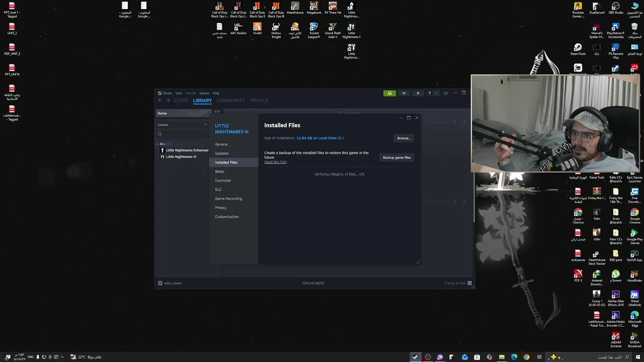
Task: Open DualSenseX desktop shortcut
Action: click(x=597, y=8)
